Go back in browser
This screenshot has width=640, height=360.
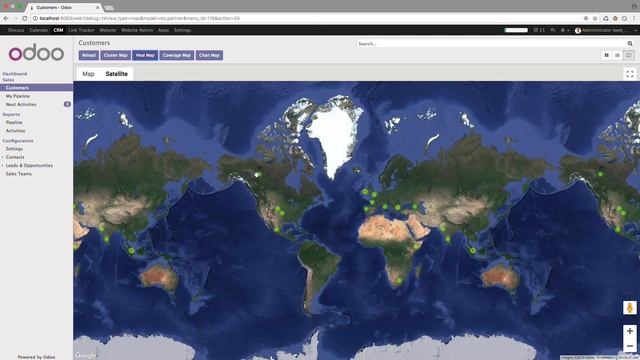click(x=6, y=18)
